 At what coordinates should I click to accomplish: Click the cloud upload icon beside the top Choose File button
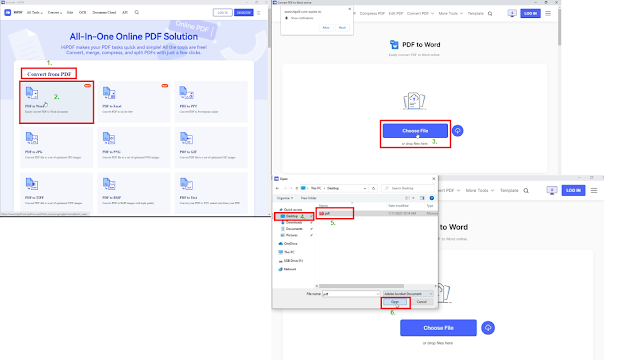(458, 131)
